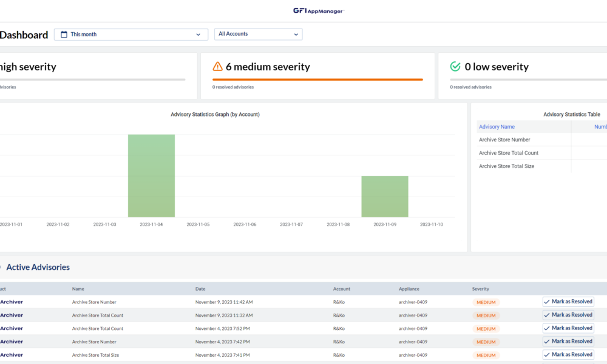The height and width of the screenshot is (364, 607).
Task: Click the Severity column header
Action: tap(480, 289)
